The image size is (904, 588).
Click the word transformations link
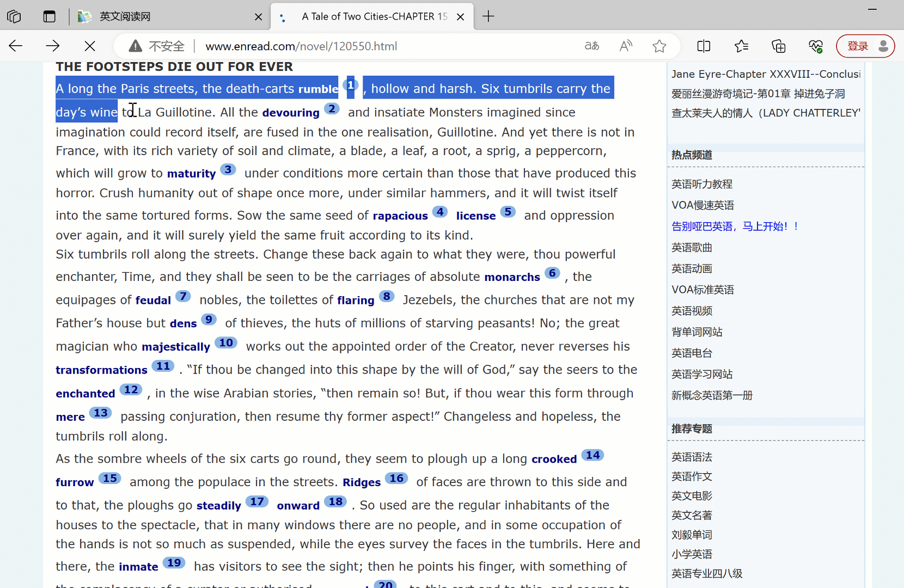101,370
